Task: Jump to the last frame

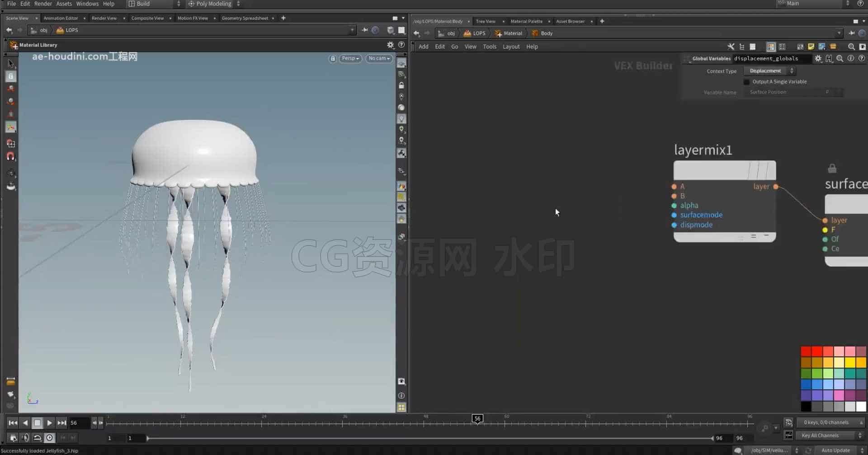Action: pyautogui.click(x=62, y=423)
